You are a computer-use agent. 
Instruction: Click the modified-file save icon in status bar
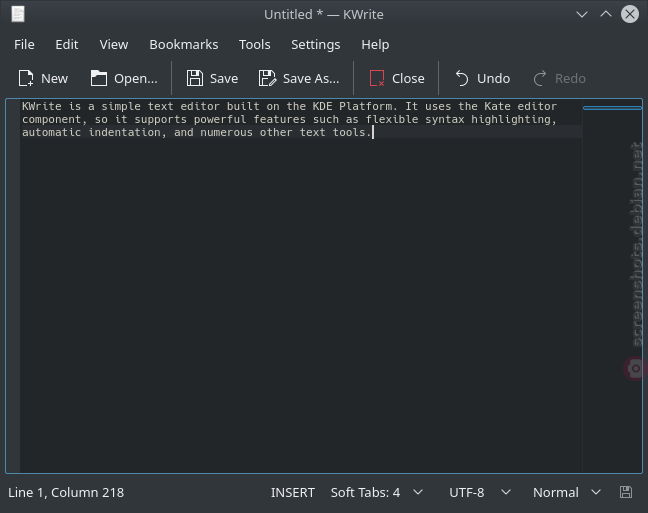(626, 492)
